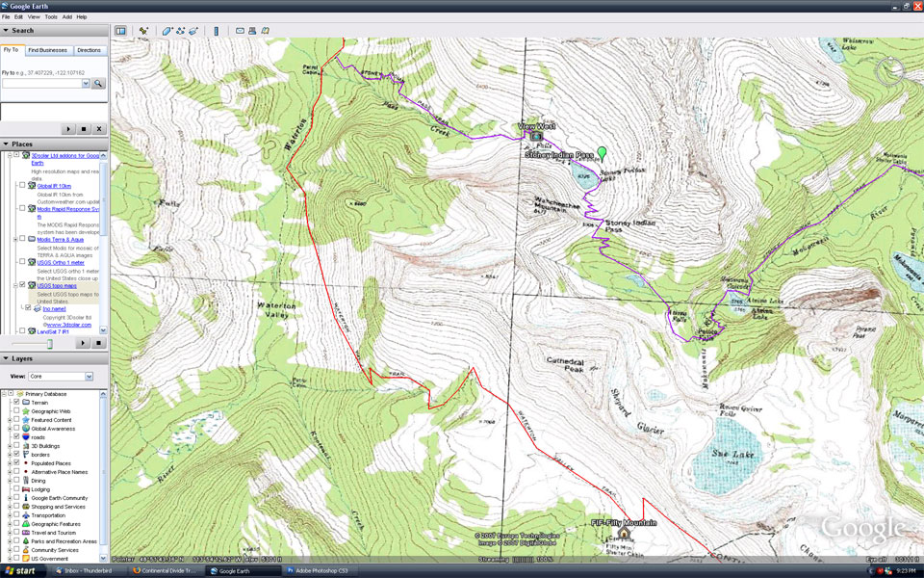Image resolution: width=924 pixels, height=578 pixels.
Task: Open the USGS Ortho 1 meter link
Action: [x=61, y=262]
